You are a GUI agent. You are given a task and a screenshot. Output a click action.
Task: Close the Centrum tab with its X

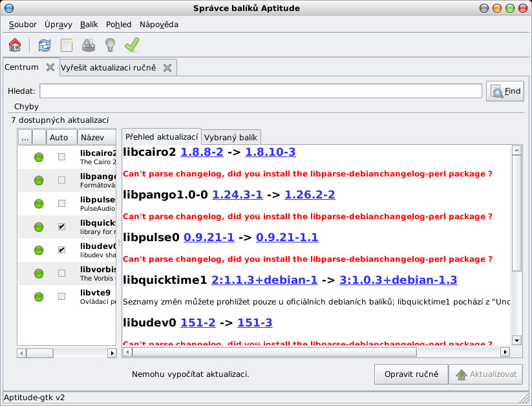50,67
